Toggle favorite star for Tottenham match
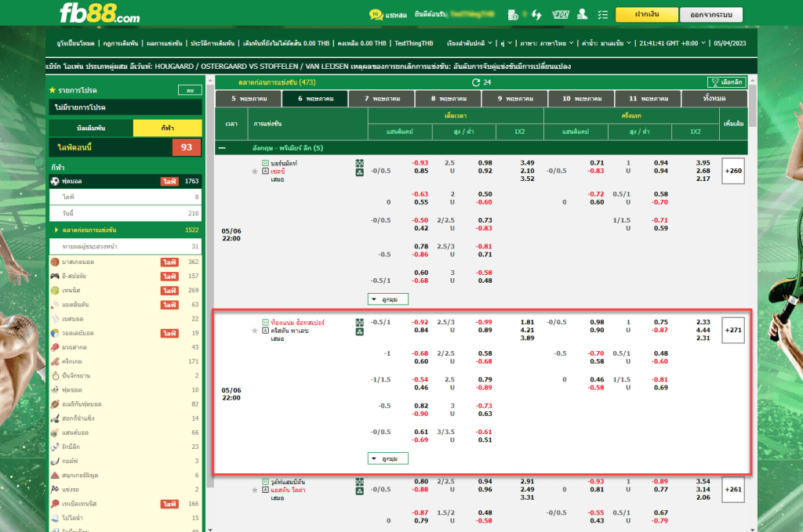Screen dimensions: 803x532 click(254, 331)
